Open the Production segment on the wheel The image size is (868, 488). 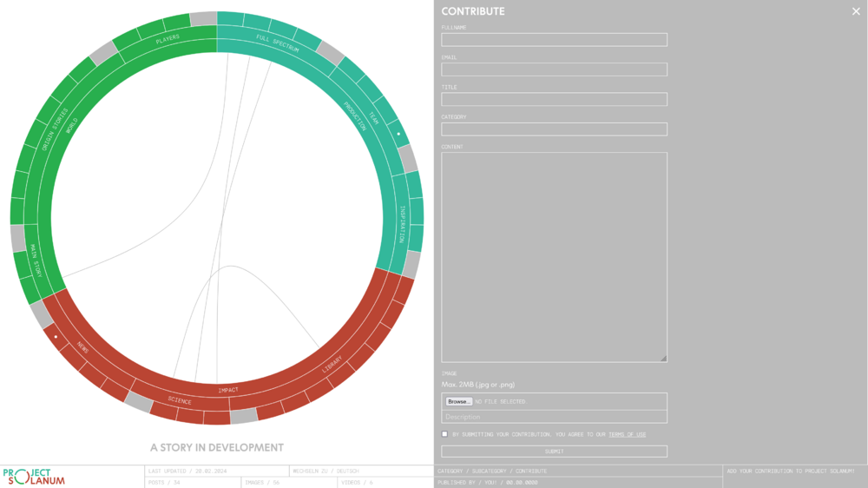click(355, 116)
